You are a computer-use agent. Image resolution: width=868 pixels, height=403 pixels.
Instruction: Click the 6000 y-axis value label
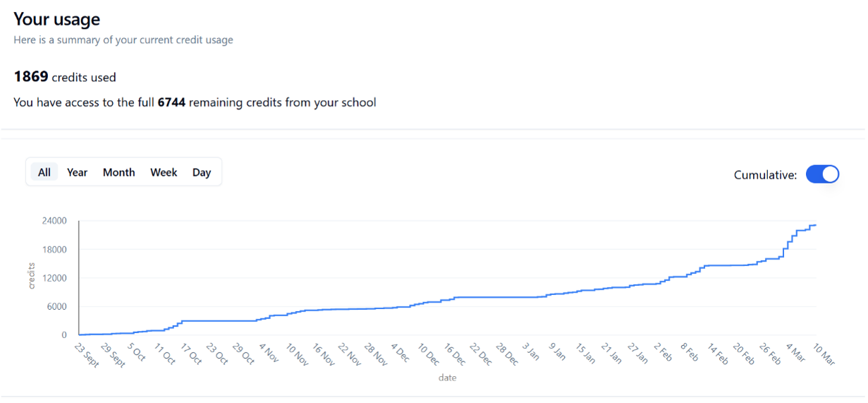pos(56,306)
